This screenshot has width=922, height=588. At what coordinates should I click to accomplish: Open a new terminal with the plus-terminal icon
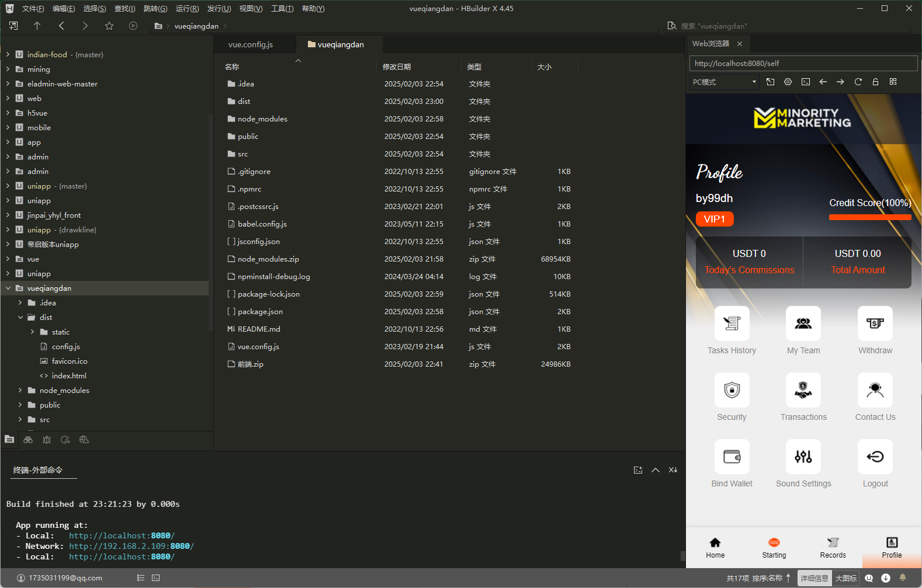click(637, 470)
